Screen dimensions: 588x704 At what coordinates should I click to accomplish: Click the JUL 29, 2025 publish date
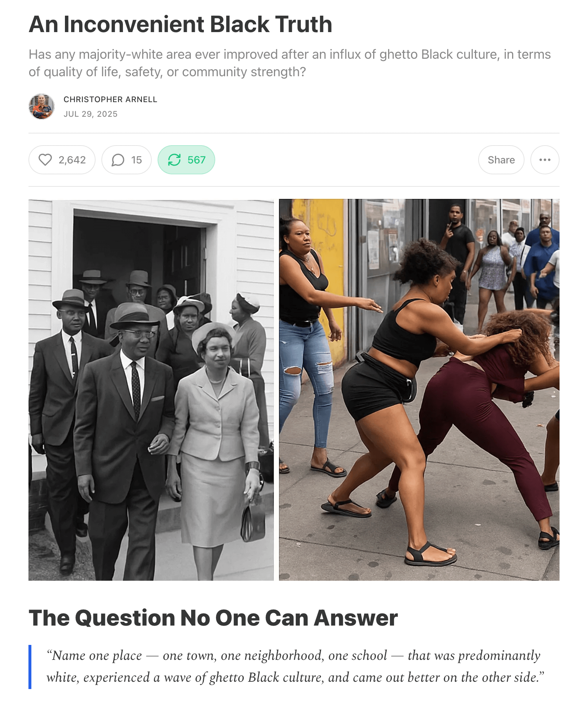[x=90, y=114]
